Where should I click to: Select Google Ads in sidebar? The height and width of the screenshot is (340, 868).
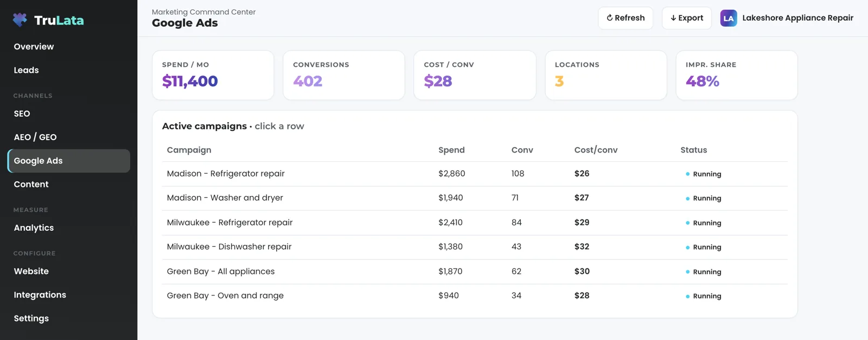point(68,161)
